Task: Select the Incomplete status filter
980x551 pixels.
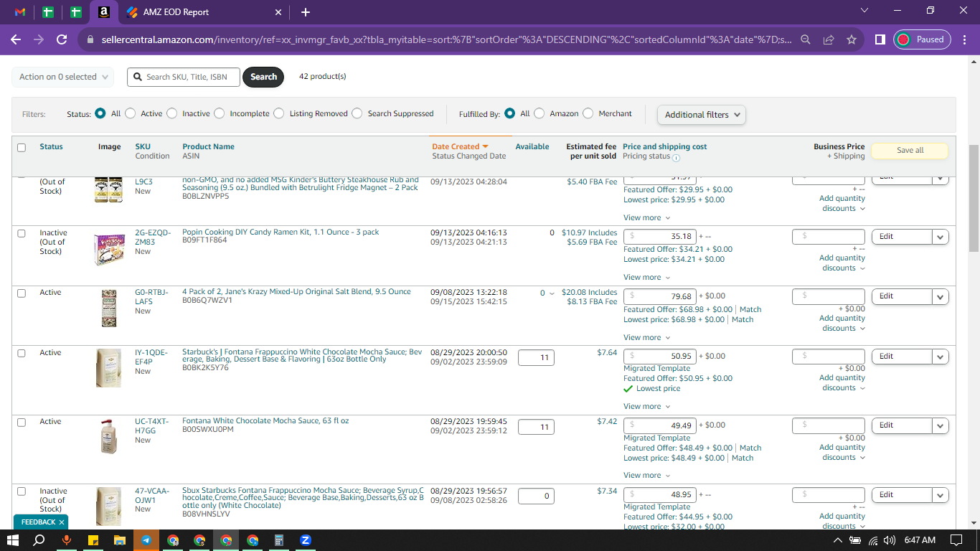Action: click(x=220, y=113)
